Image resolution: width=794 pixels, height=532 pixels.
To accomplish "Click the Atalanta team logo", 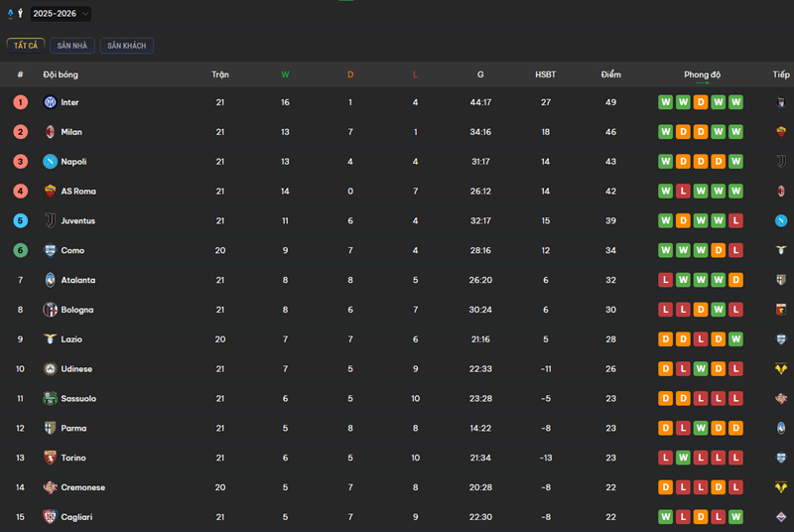I will tap(50, 280).
